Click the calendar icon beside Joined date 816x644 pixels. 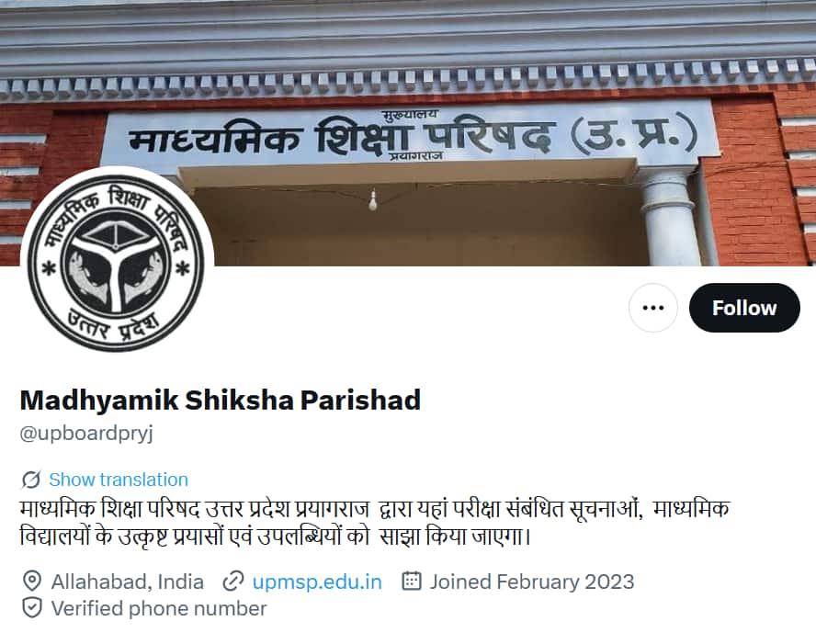411,581
